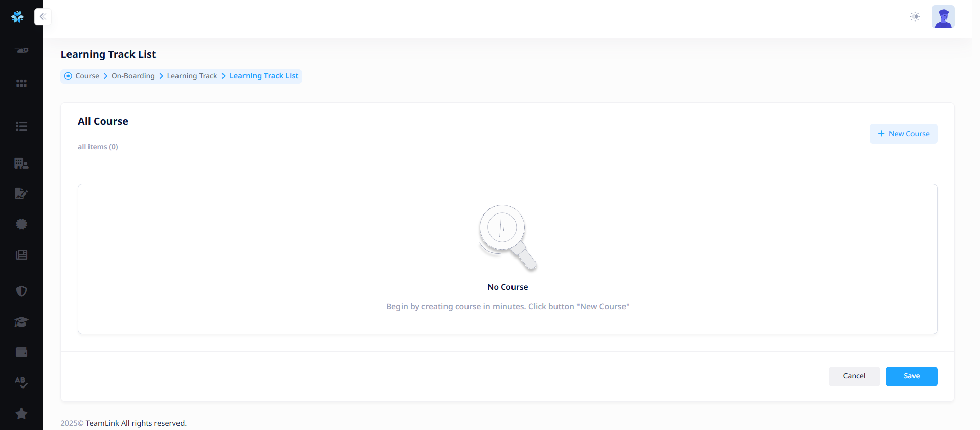Screen dimensions: 980x430
Task: Open the document signing sidebar icon
Action: pos(21,193)
